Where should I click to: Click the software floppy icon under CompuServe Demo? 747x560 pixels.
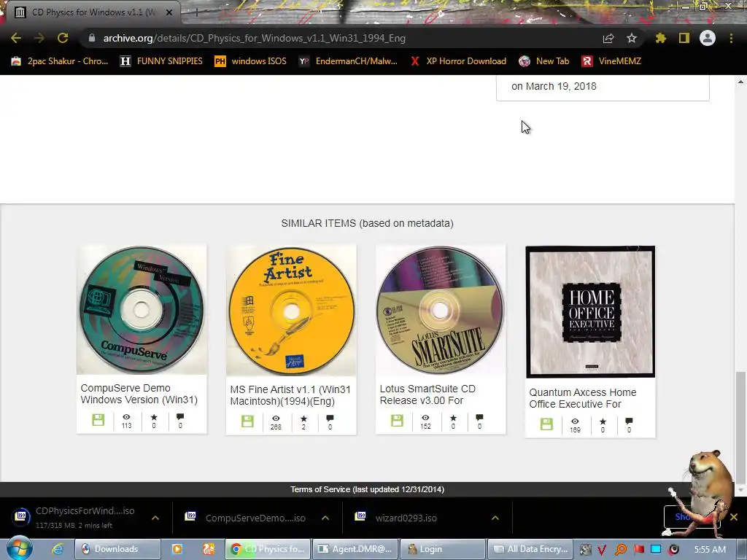[x=98, y=419]
